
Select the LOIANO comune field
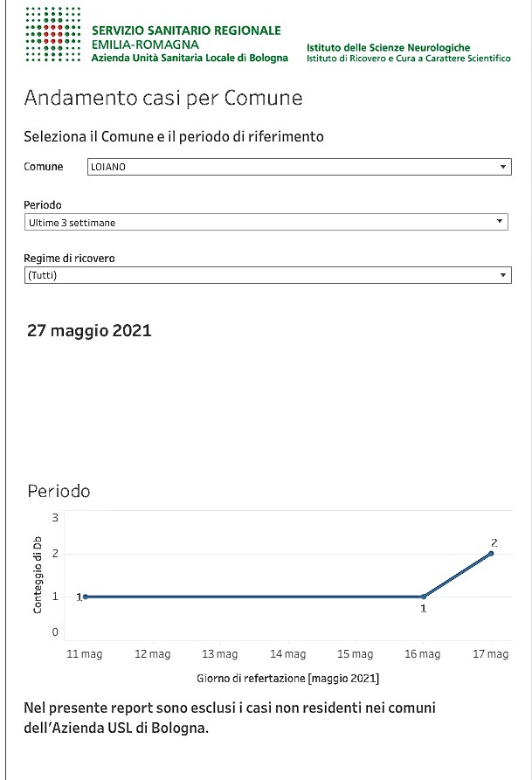tap(300, 167)
